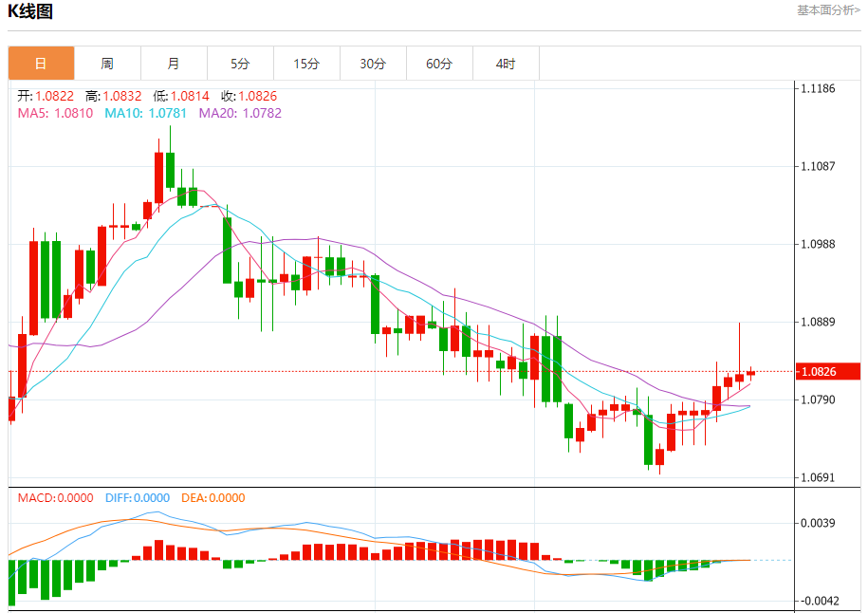
Task: Open the 5分 interval tab
Action: 240,64
